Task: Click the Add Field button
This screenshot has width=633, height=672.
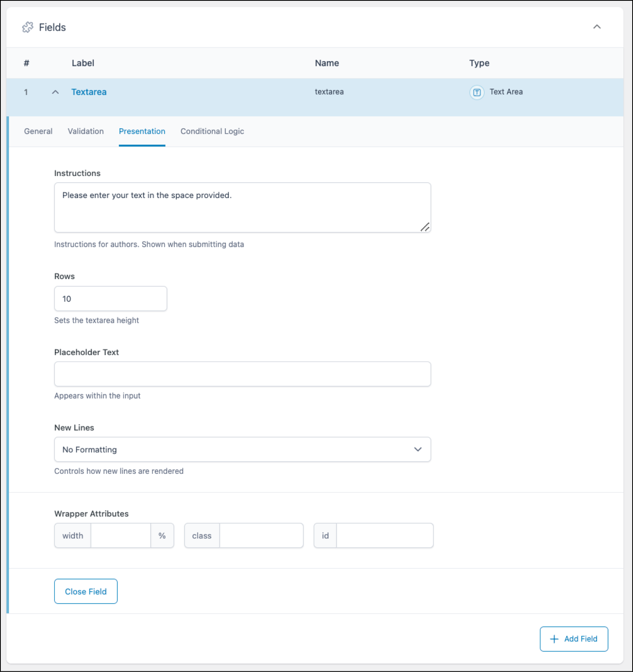Action: 574,639
